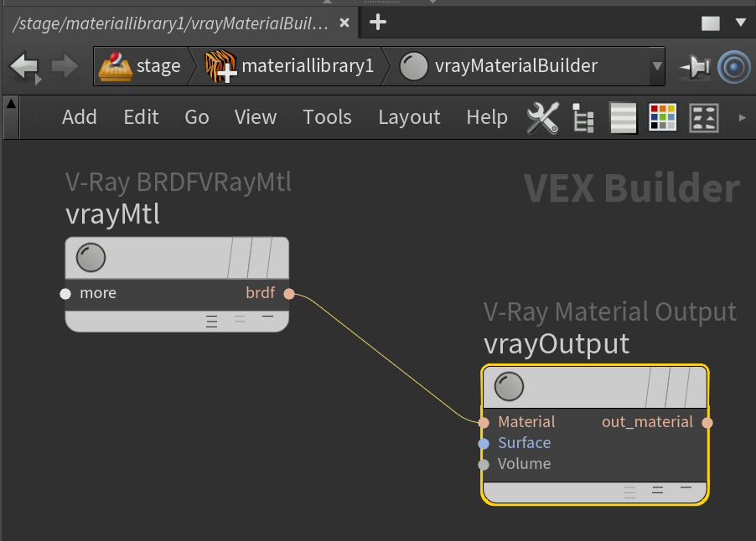Image resolution: width=756 pixels, height=541 pixels.
Task: Go forward to the next network location
Action: [65, 66]
